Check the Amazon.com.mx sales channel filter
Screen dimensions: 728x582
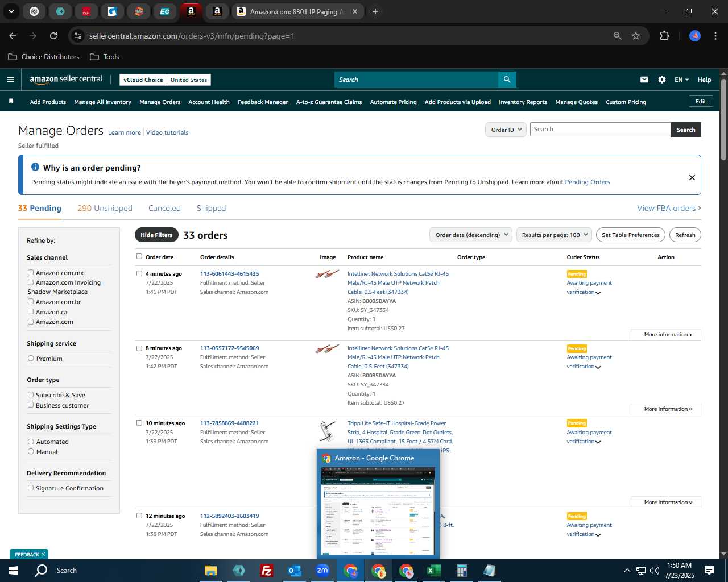(31, 272)
